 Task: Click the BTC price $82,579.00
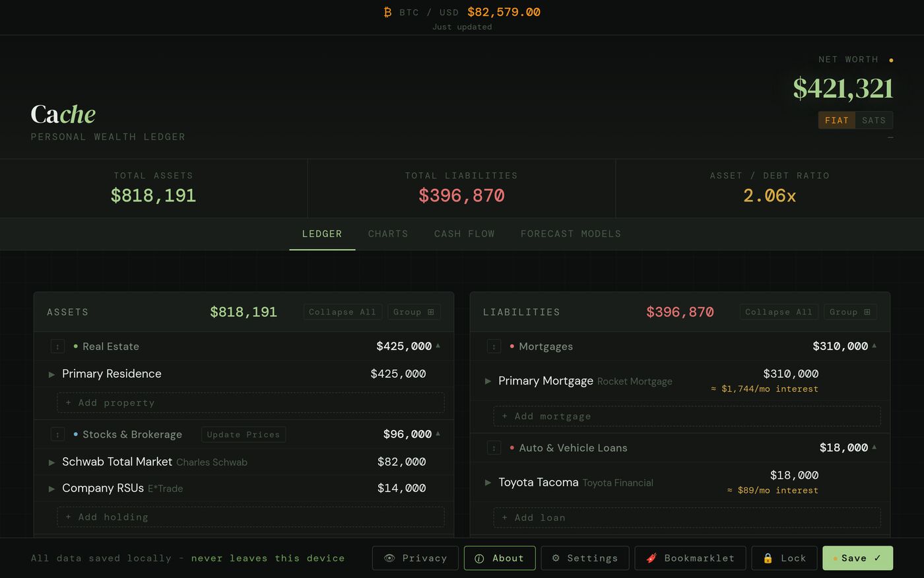pyautogui.click(x=504, y=12)
